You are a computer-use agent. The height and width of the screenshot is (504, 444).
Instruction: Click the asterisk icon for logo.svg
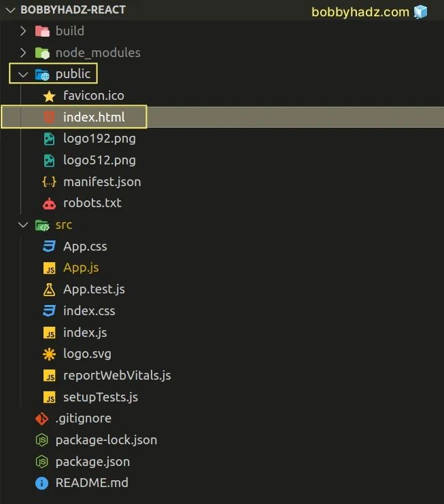(49, 354)
